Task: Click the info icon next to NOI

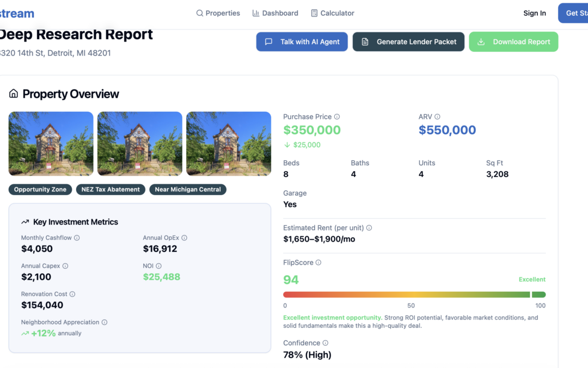Action: click(158, 266)
